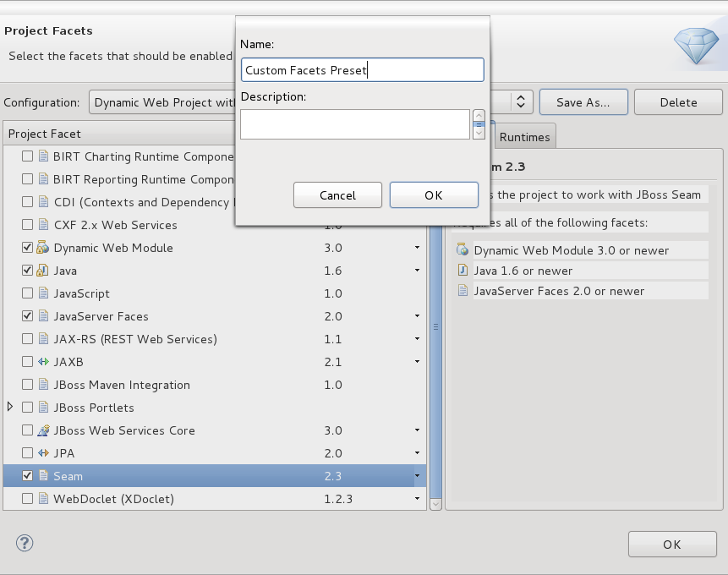The image size is (728, 575).
Task: Open Seam 2.3 version dropdown arrow
Action: point(417,476)
